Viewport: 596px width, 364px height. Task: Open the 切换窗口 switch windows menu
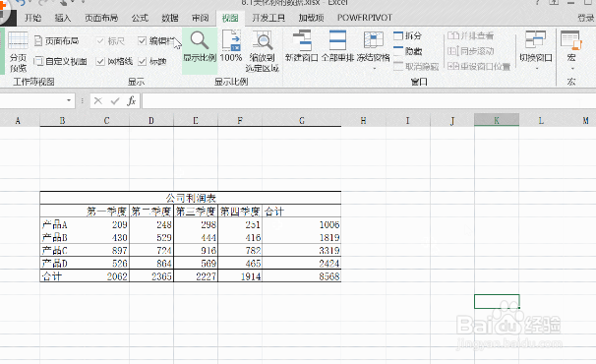click(536, 49)
